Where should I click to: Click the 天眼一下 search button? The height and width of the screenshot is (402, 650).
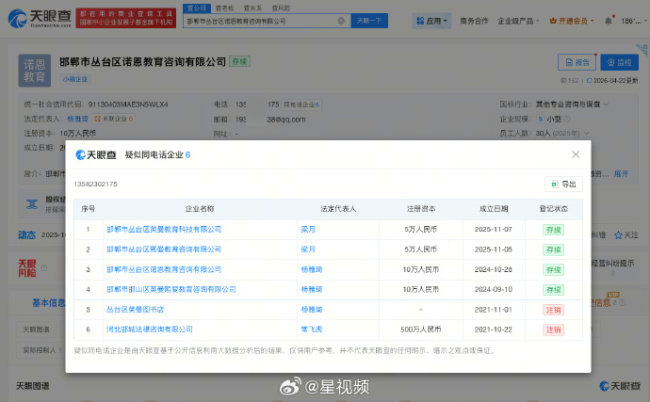[x=369, y=21]
